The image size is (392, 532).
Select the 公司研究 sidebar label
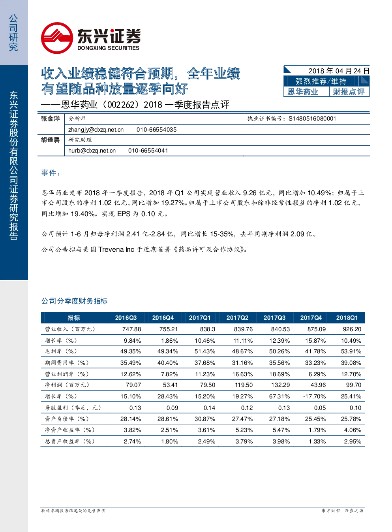click(13, 33)
